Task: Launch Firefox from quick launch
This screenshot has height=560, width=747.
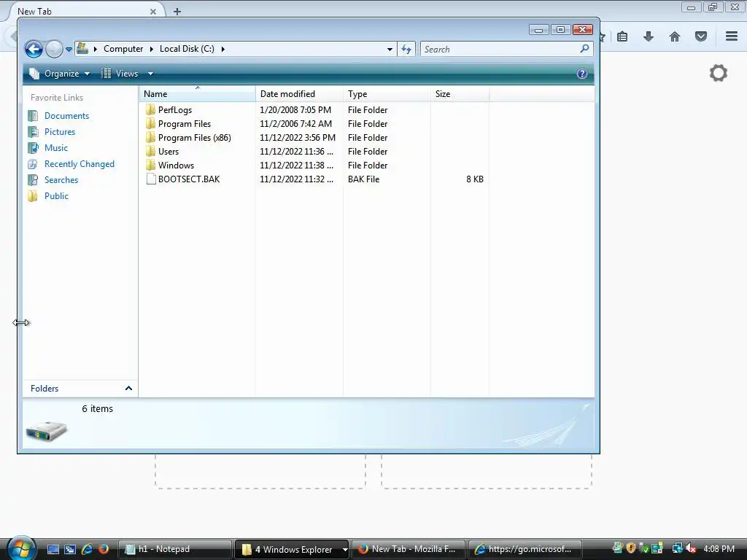Action: pos(104,549)
